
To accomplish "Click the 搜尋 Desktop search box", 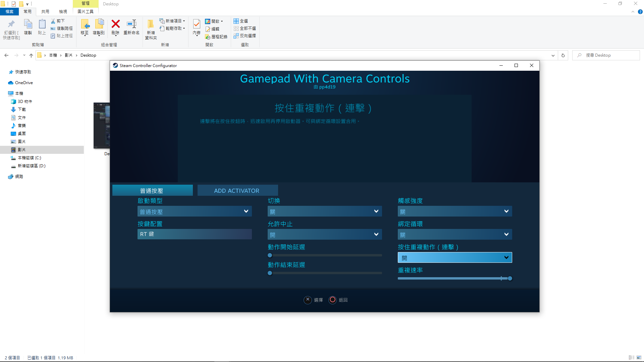I will 606,55.
